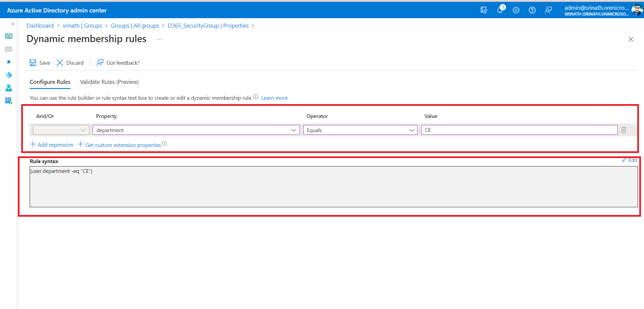Click the feedback icon in top bar
The width and height of the screenshot is (644, 309).
pyautogui.click(x=548, y=10)
